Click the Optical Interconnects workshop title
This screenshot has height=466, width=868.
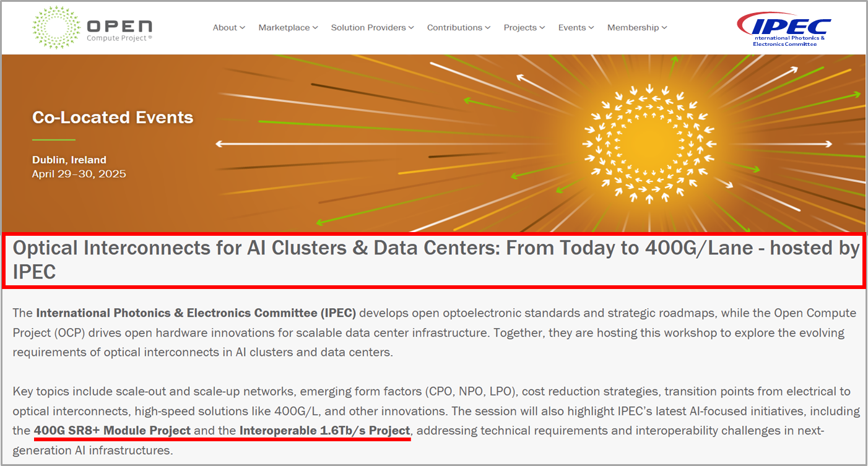pyautogui.click(x=436, y=259)
